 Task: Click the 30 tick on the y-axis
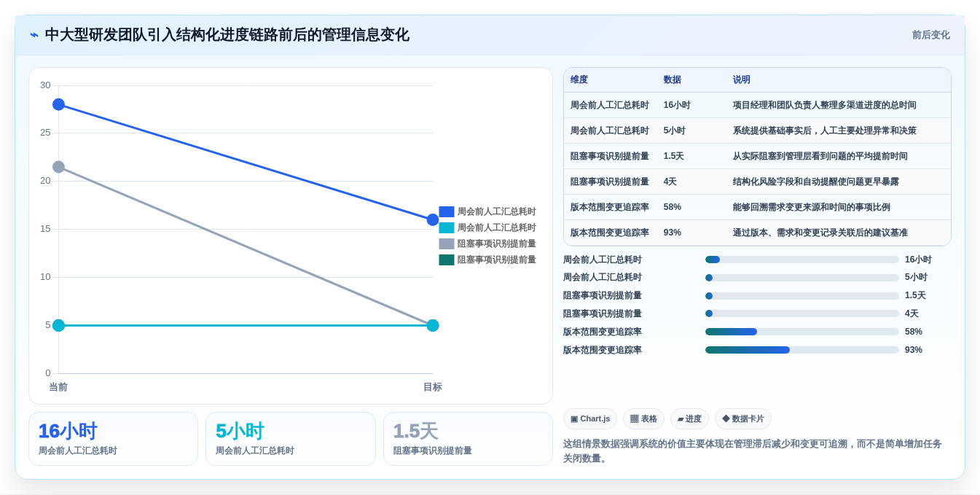coord(45,85)
